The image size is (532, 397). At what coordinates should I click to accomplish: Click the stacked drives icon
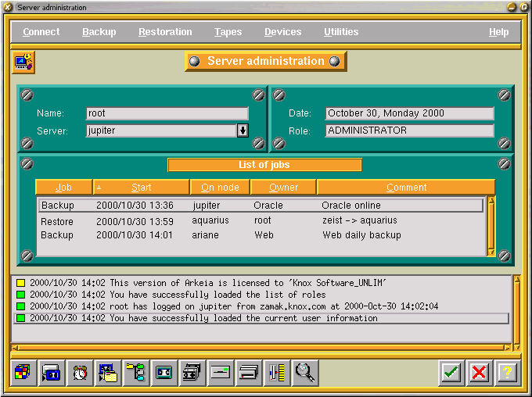(249, 373)
